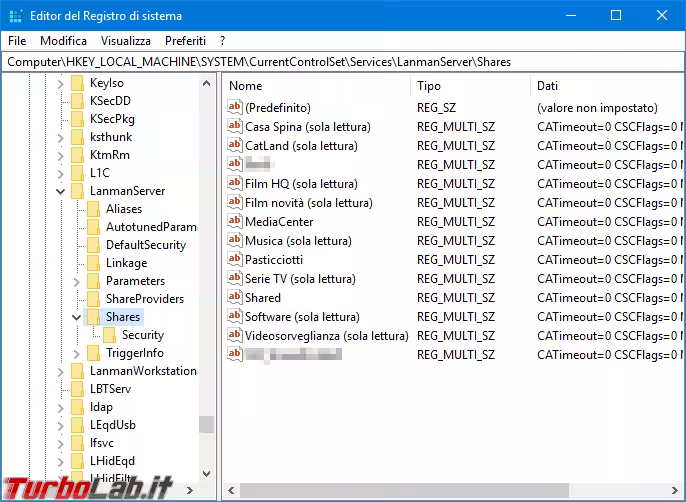Click the string icon next to MediaCenter

click(x=235, y=222)
